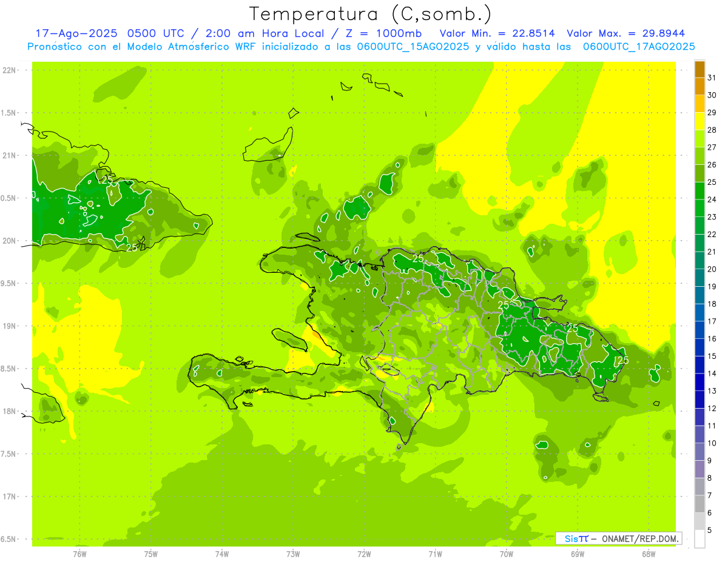728x562 pixels.
Task: Click the '20N' latitude label
Action: (9, 241)
